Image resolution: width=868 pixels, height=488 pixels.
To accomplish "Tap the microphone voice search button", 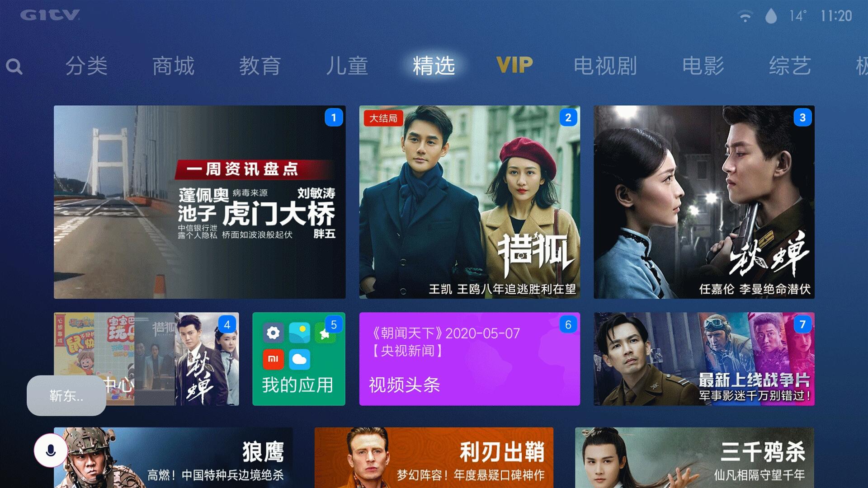I will click(x=51, y=450).
